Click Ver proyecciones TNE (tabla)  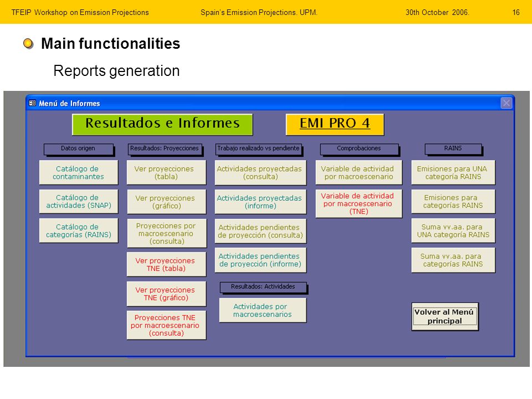(x=166, y=264)
